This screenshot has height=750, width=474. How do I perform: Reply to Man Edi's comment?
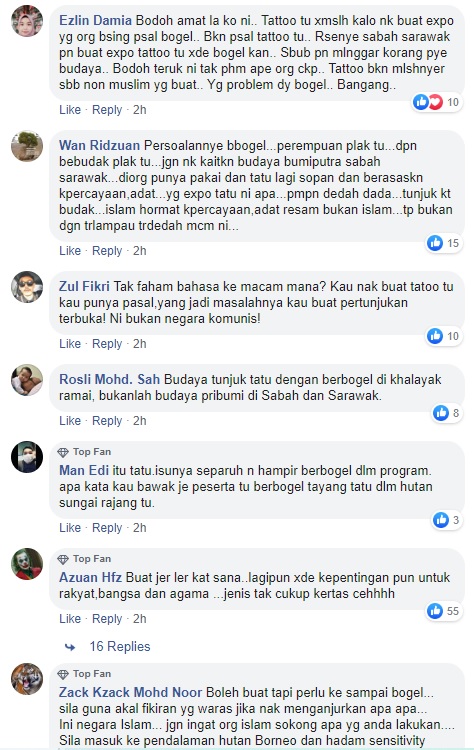(107, 528)
